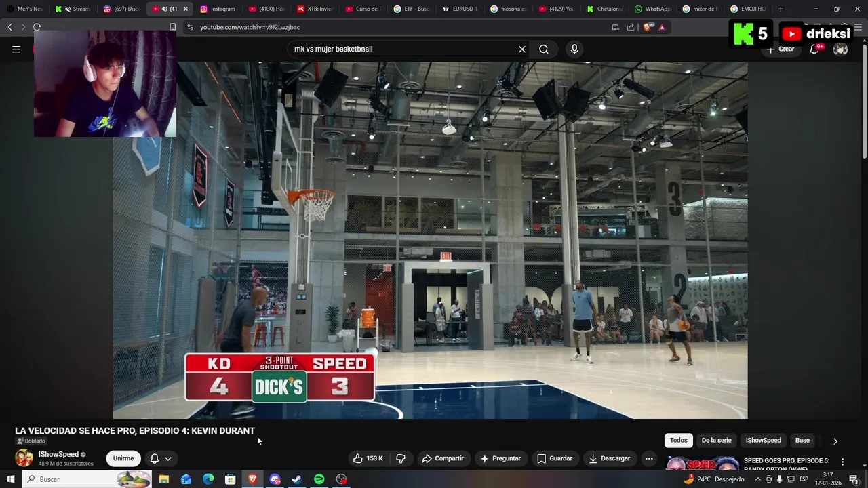Share this page icon in address bar
The image size is (868, 488).
click(x=631, y=27)
